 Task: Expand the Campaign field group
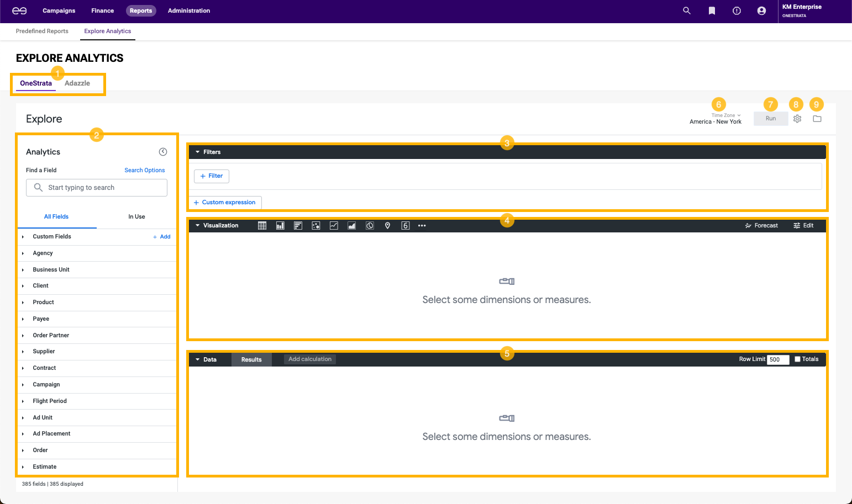click(46, 385)
